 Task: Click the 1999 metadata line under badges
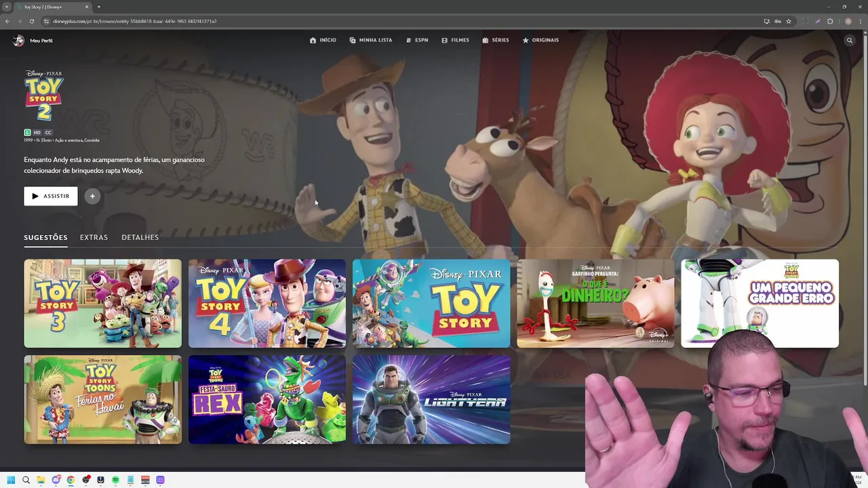(x=62, y=140)
